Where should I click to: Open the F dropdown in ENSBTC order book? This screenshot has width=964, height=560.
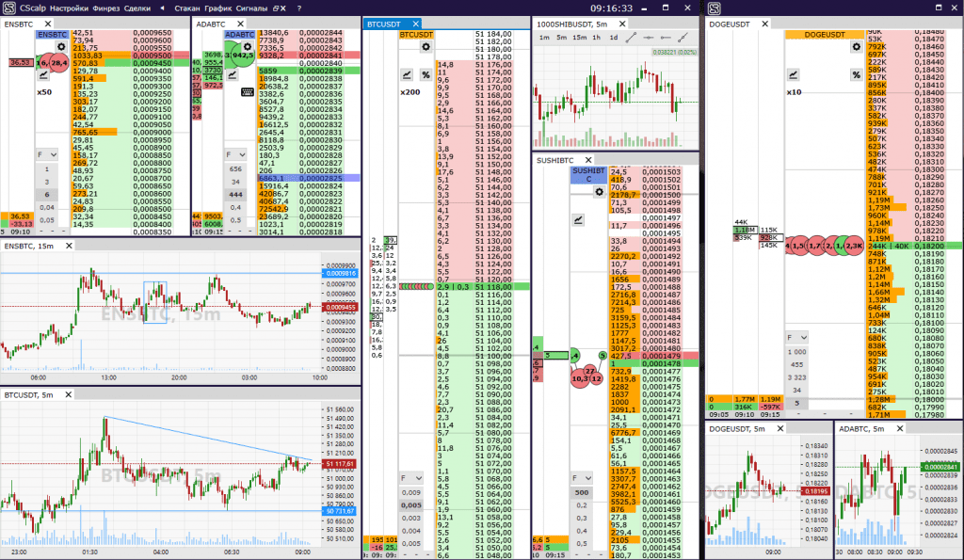coord(47,155)
